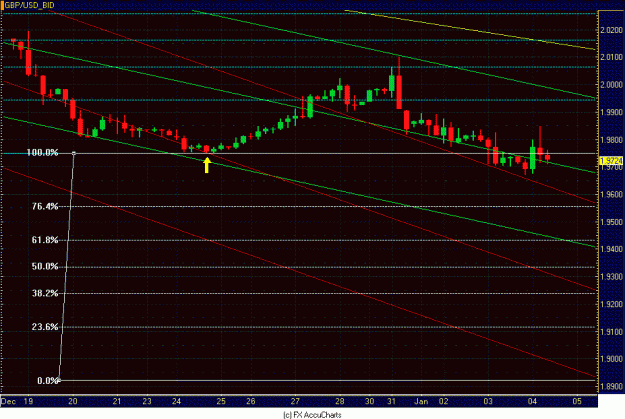Click the 1.8900 price axis label
The image size is (625, 419).
(x=611, y=386)
